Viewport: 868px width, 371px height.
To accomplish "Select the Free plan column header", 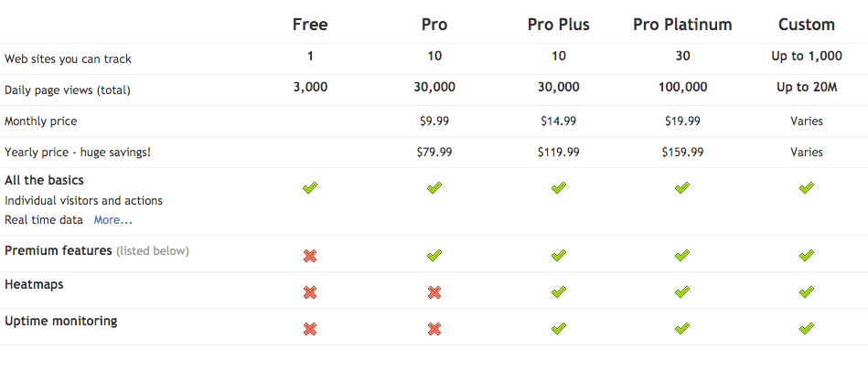I will [x=310, y=25].
